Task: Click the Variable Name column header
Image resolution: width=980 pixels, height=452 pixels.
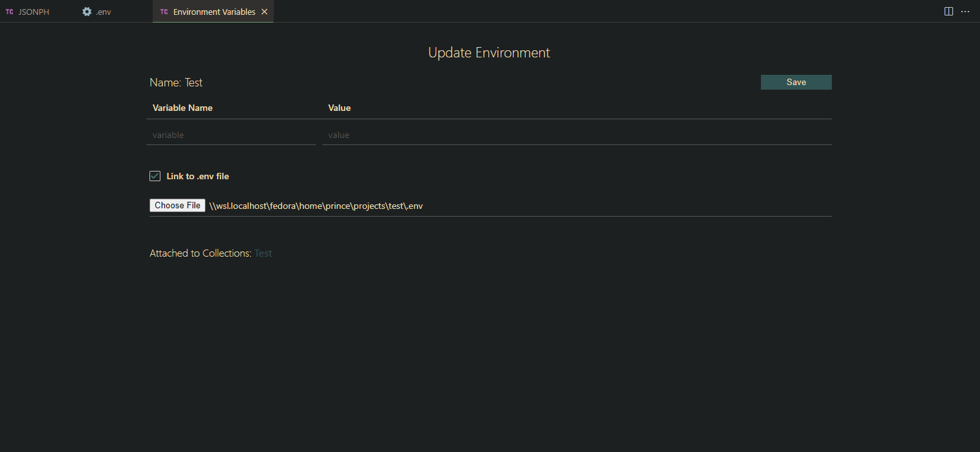Action: (x=182, y=108)
